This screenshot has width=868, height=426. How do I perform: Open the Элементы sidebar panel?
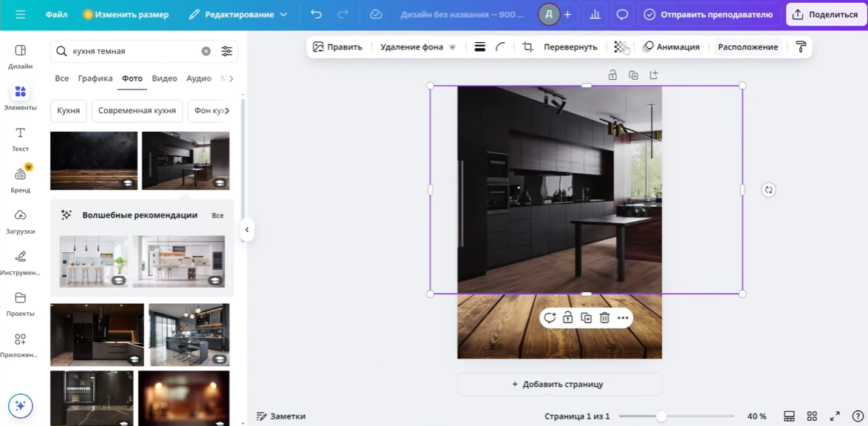pyautogui.click(x=21, y=97)
